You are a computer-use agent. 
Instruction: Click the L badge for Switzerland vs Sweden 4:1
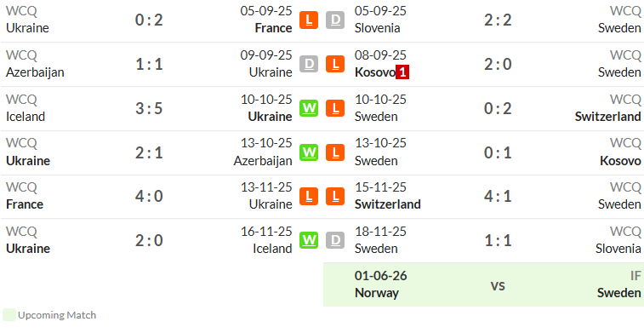pos(335,196)
